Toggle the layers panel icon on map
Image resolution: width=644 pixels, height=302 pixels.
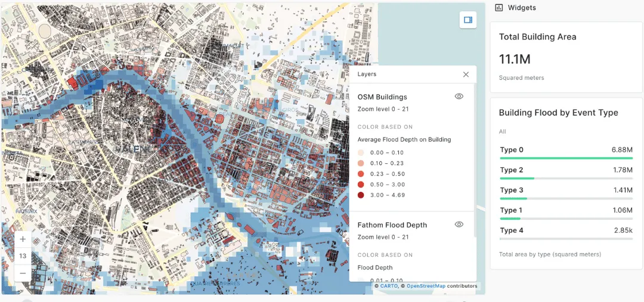pos(468,20)
